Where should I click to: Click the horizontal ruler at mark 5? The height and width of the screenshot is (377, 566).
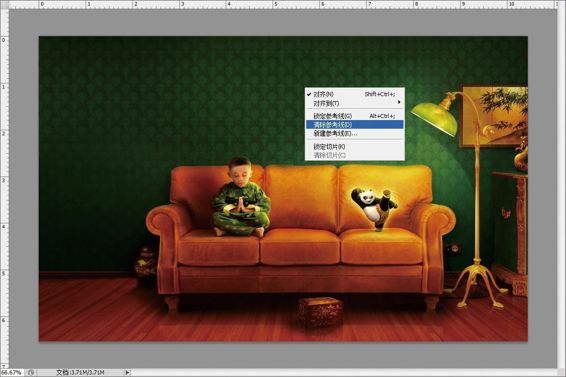coord(276,4)
